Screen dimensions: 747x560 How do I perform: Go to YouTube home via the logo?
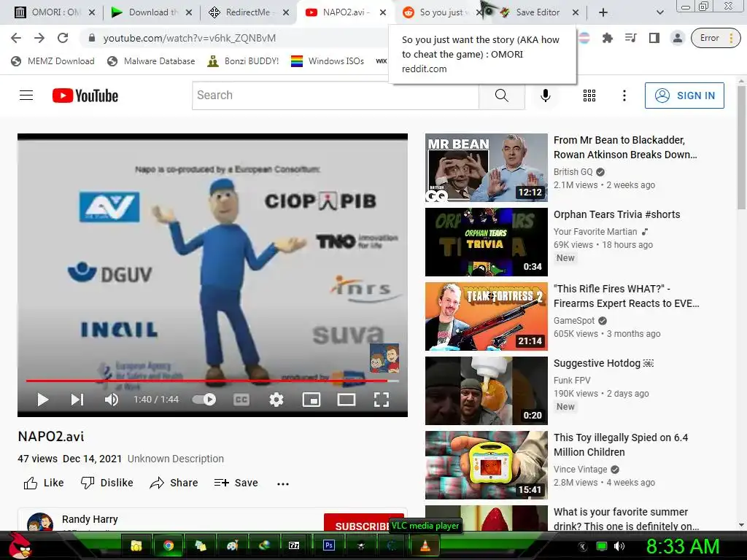[x=85, y=96]
